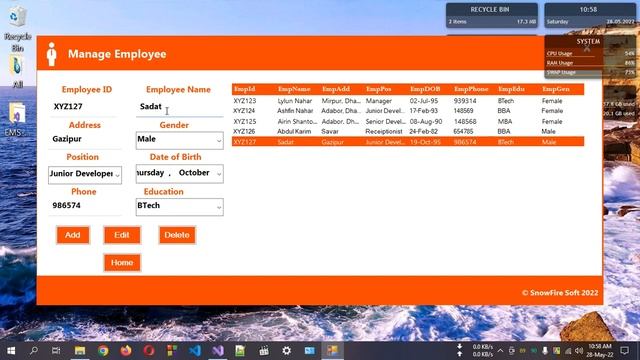Switch to the active EMS app taskbar icon
Screen dimensions: 640x360
click(x=332, y=351)
